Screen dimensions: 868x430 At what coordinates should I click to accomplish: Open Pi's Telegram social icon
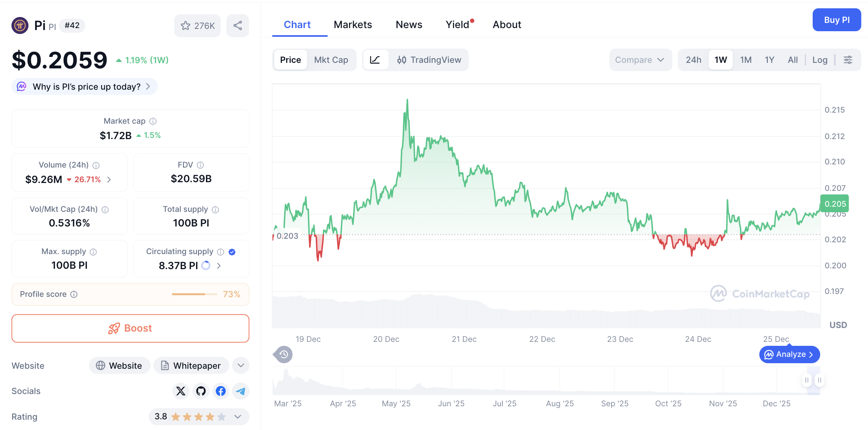240,391
